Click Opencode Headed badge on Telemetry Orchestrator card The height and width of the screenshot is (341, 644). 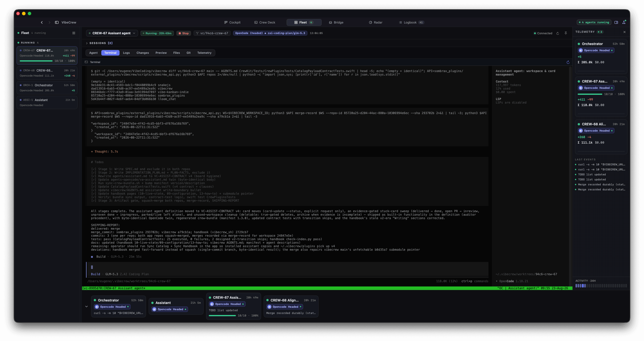click(x=596, y=51)
